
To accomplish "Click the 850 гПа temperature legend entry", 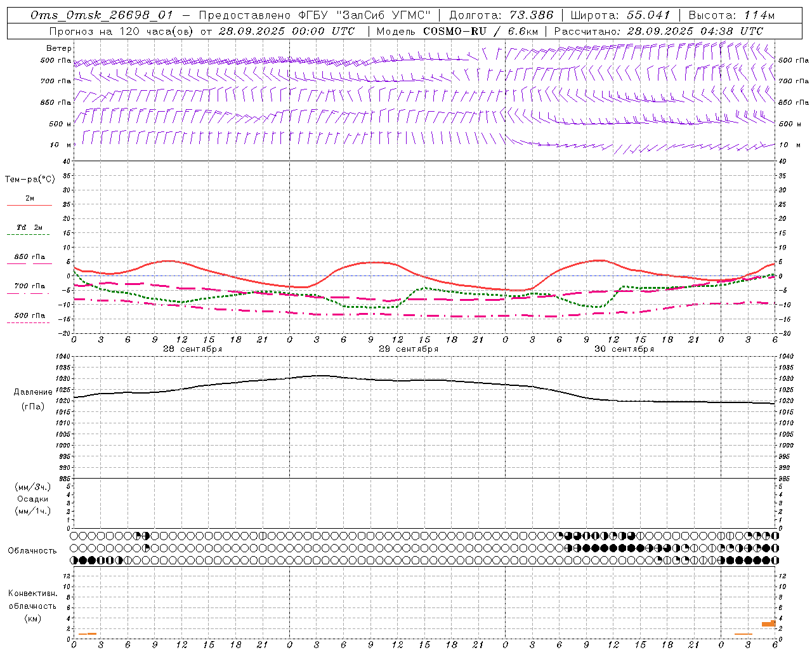I will [x=29, y=257].
